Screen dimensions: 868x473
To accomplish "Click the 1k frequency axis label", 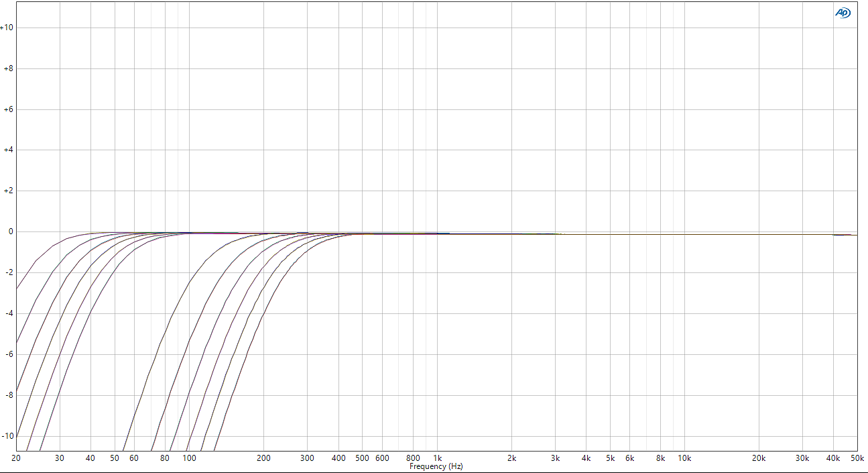I will click(437, 458).
